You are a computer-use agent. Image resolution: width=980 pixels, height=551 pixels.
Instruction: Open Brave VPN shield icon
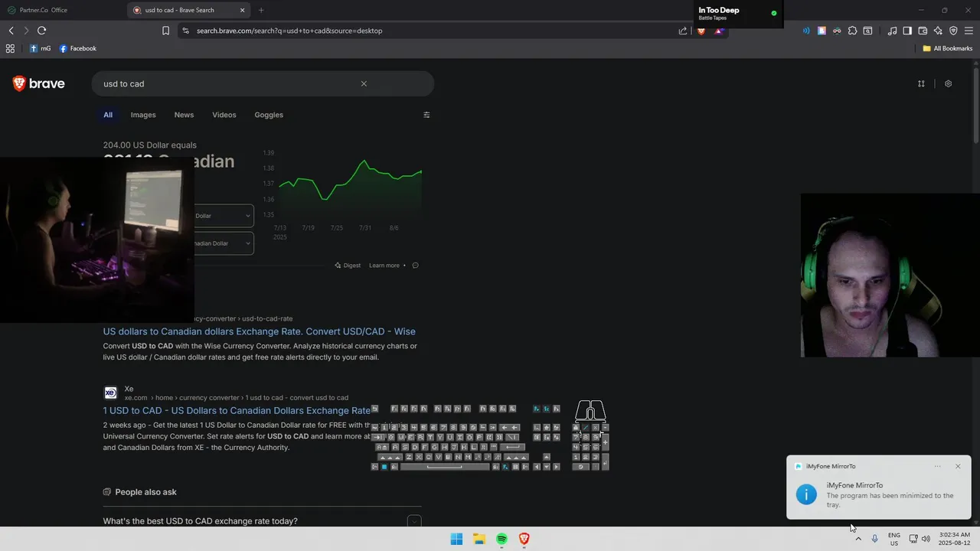[953, 31]
